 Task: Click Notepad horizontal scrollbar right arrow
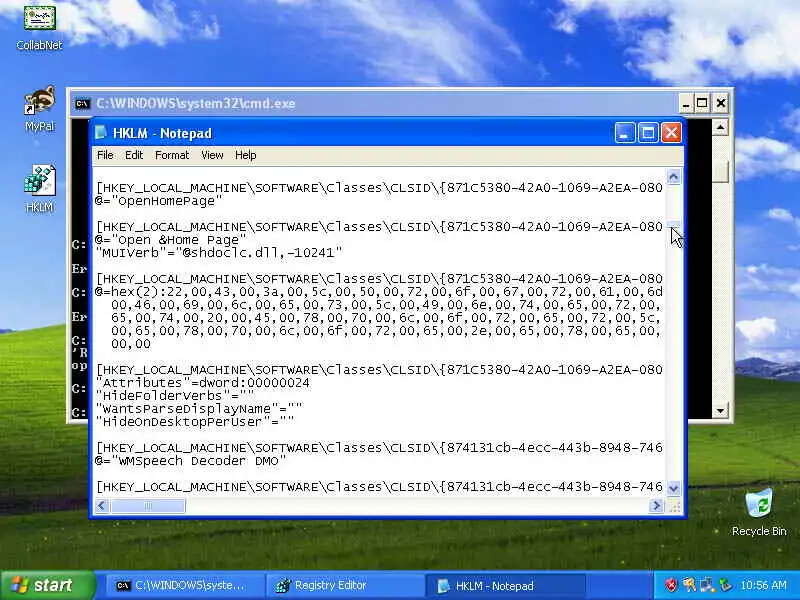pos(656,506)
